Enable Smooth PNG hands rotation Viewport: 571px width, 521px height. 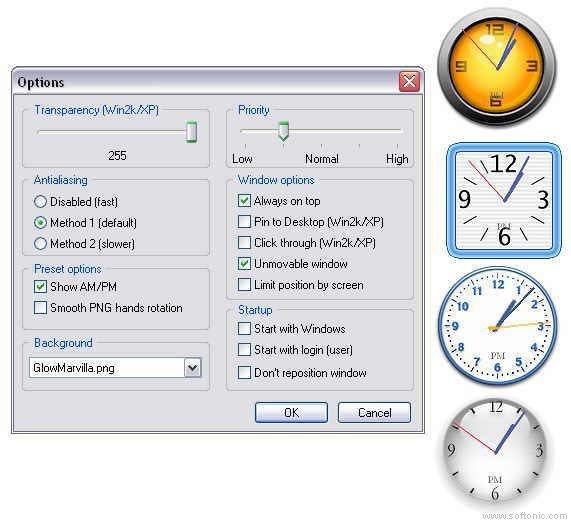pyautogui.click(x=40, y=307)
